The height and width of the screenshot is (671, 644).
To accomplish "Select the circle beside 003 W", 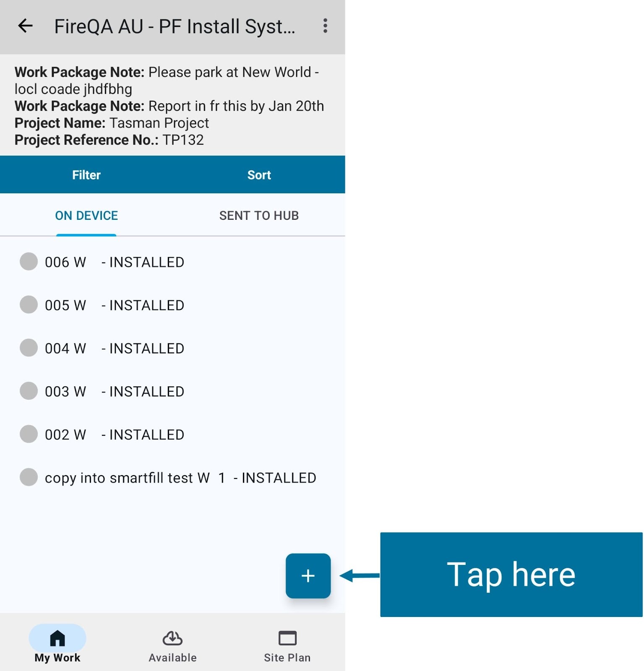I will 29,391.
